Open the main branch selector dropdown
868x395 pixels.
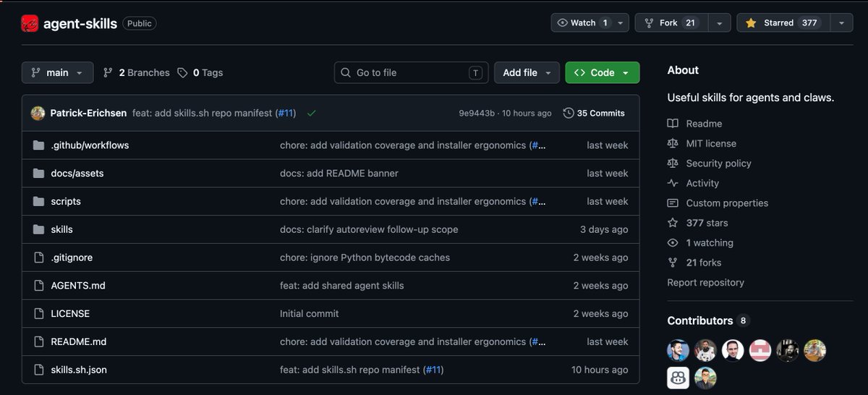57,72
